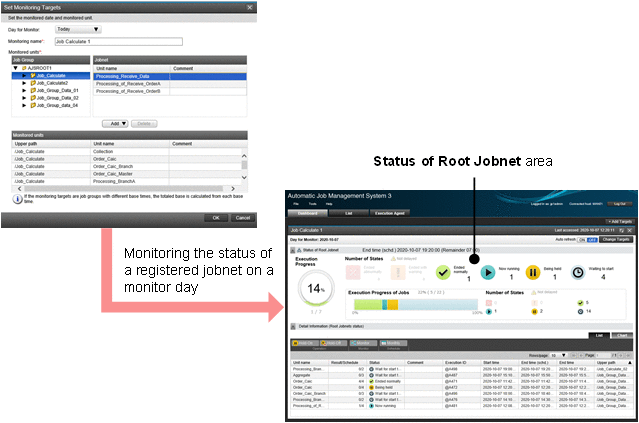Collapse the Status of Root Jobnet section

pyautogui.click(x=293, y=250)
